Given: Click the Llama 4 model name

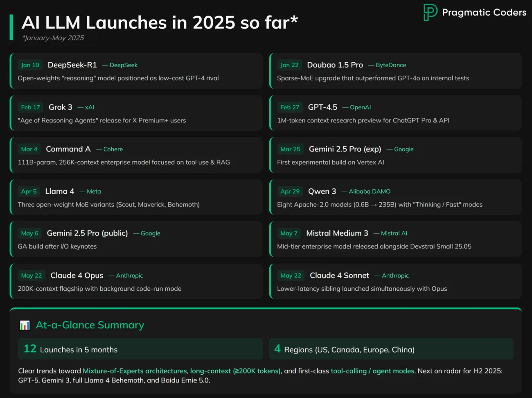Looking at the screenshot, I should (60, 191).
